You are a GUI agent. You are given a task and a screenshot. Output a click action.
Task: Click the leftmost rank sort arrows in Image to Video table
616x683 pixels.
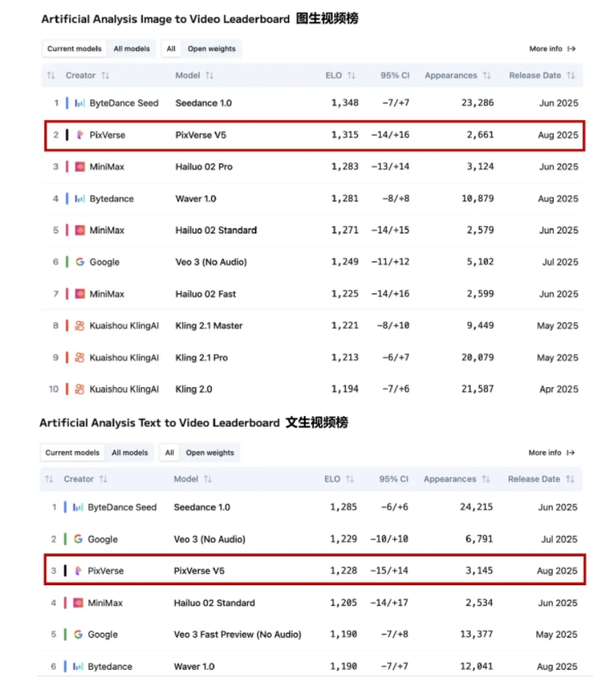click(x=51, y=76)
